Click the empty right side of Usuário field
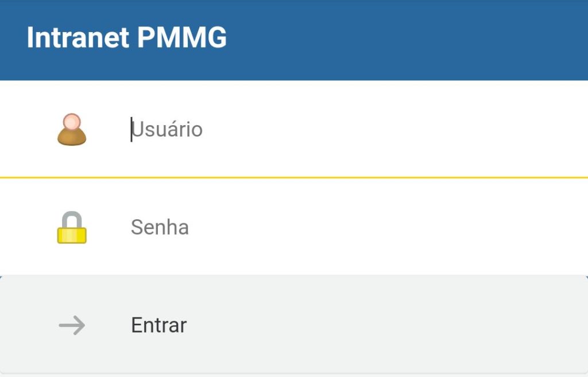Screen dimensions: 588x377 pyautogui.click(x=459, y=130)
